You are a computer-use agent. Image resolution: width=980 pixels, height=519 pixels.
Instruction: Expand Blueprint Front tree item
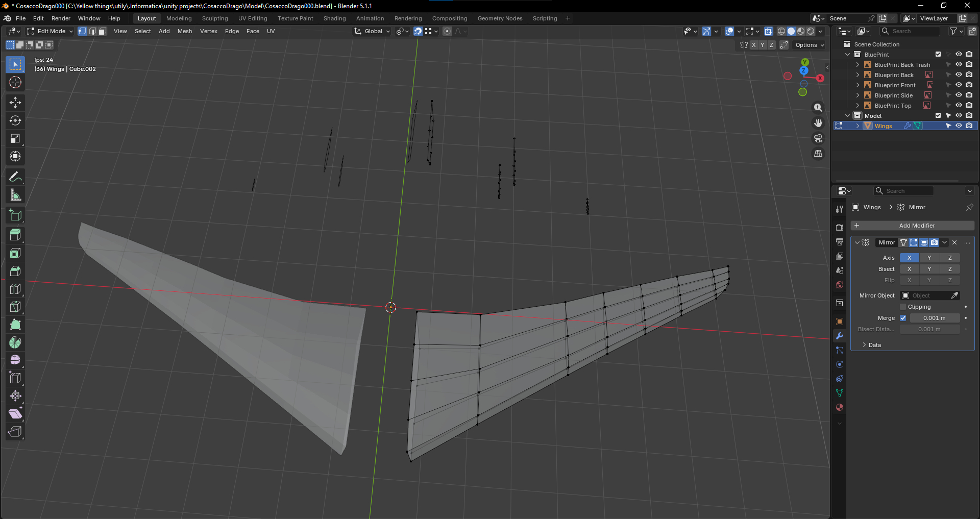(857, 85)
